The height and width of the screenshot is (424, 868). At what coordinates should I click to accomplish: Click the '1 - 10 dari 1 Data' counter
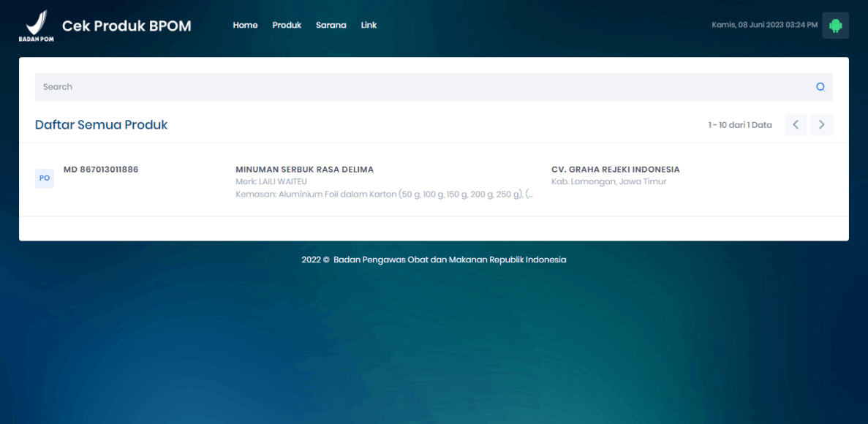click(x=739, y=125)
